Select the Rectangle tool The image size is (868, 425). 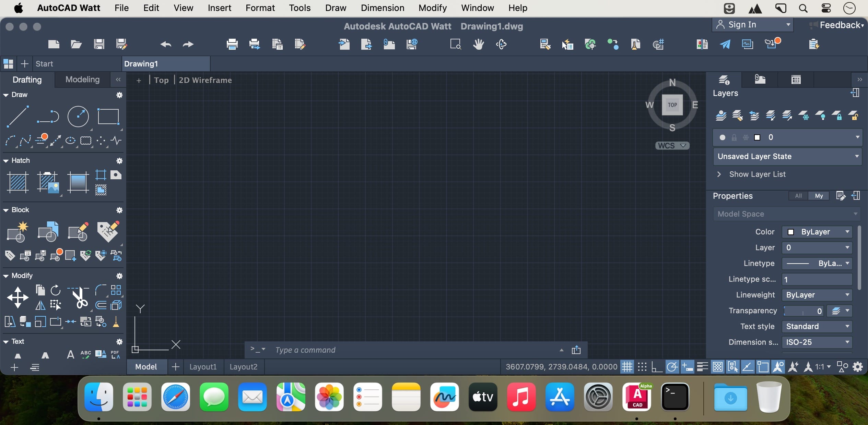tap(108, 117)
